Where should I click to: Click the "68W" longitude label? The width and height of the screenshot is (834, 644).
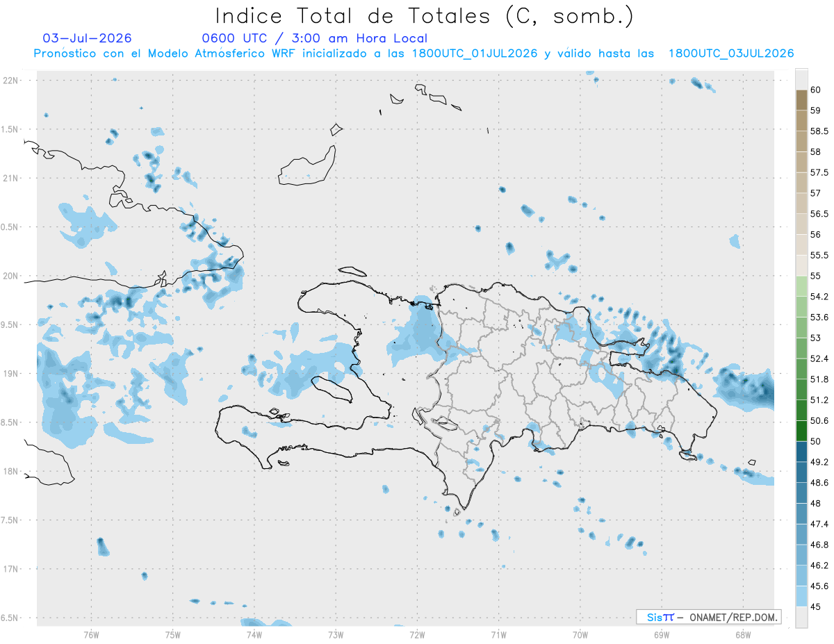click(743, 635)
